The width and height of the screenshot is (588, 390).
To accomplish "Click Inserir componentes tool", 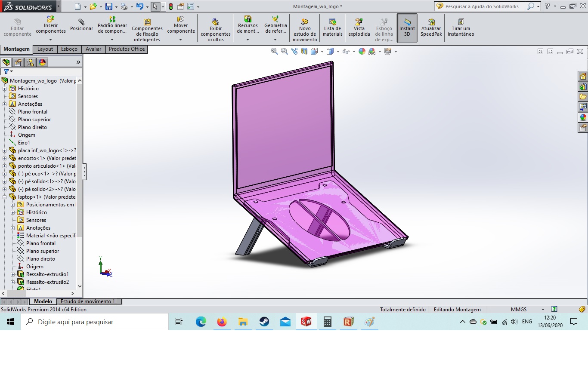I will coord(51,25).
